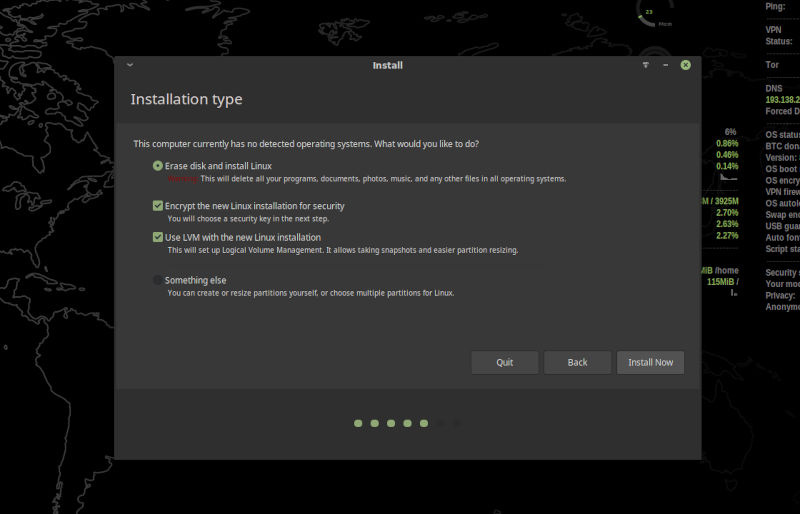Click the 115MiB disk value on desktop widget
This screenshot has width=800, height=514.
click(x=720, y=282)
